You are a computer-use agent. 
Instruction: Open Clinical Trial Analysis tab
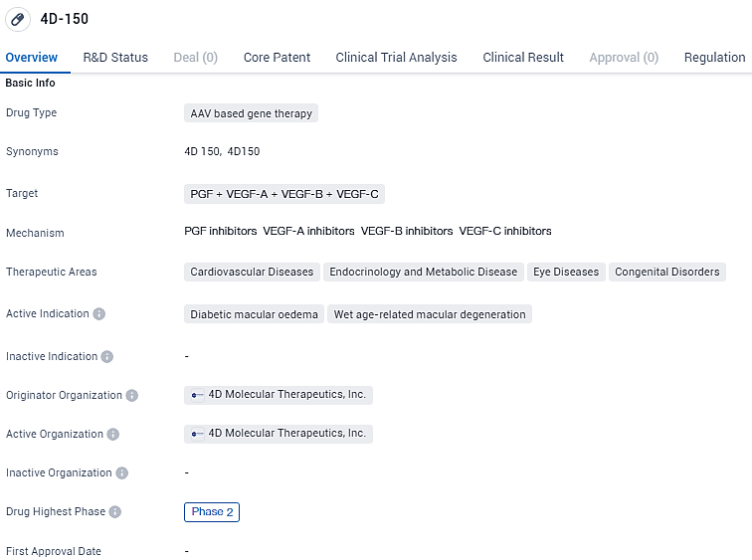tap(396, 58)
